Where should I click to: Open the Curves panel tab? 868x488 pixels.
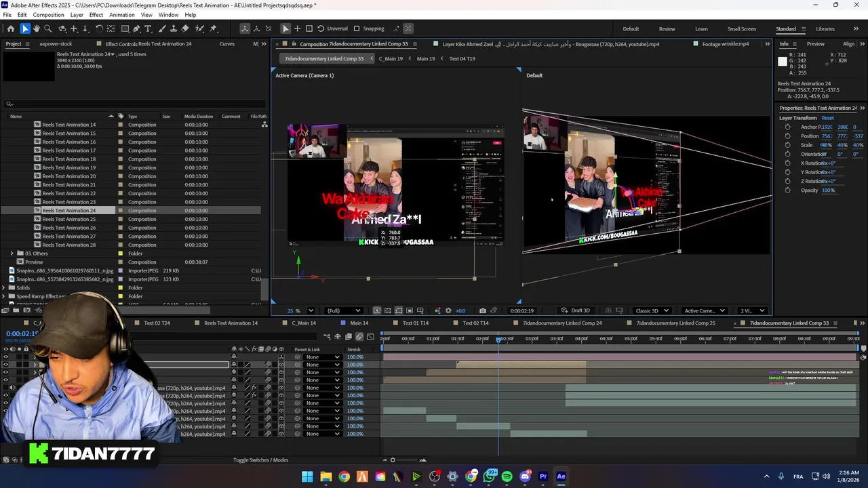click(227, 44)
